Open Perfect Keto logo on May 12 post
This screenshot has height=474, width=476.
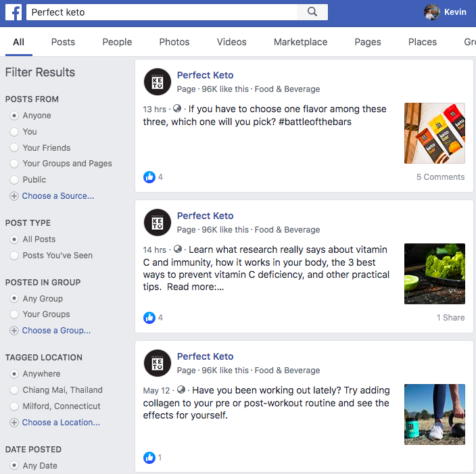tap(158, 363)
